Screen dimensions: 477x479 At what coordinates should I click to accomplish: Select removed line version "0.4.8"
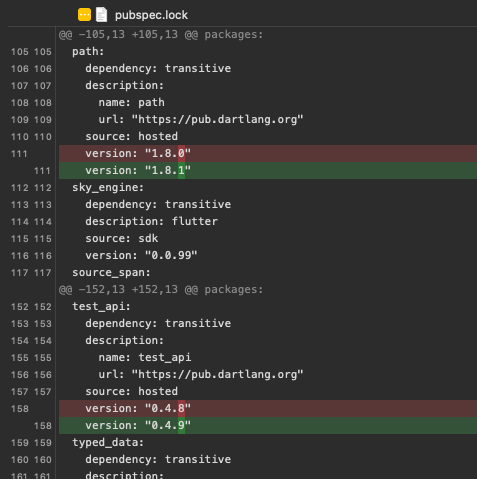click(268, 408)
